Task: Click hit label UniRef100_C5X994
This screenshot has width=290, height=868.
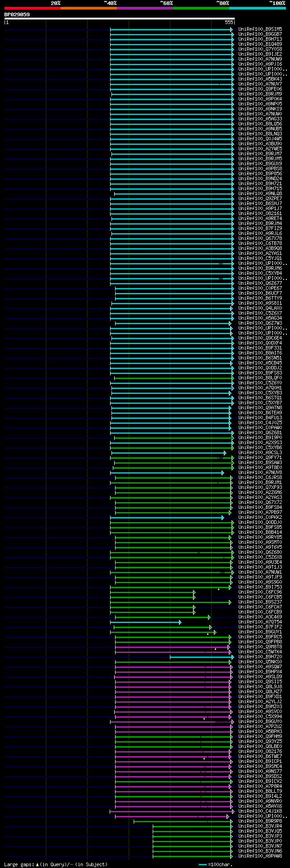Action: 260,717
